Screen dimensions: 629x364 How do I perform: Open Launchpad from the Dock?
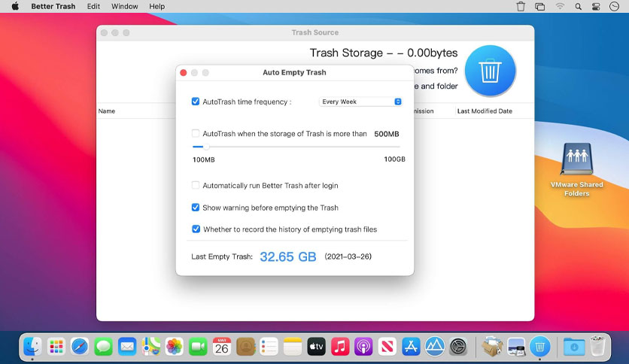coord(56,347)
